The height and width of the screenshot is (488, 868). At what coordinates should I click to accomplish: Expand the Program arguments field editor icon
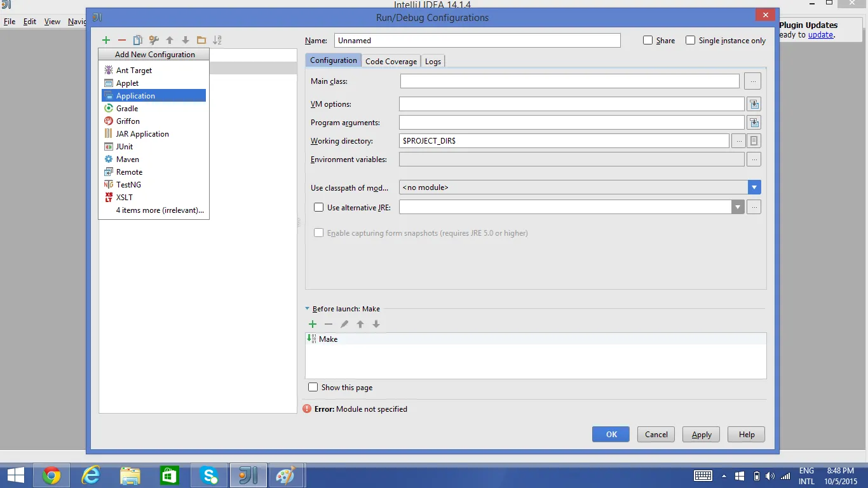[x=754, y=123]
